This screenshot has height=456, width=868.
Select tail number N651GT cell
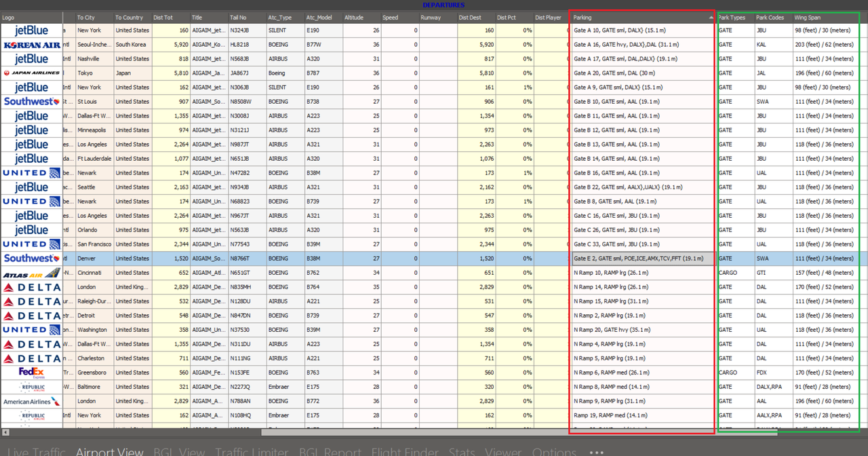tap(247, 273)
